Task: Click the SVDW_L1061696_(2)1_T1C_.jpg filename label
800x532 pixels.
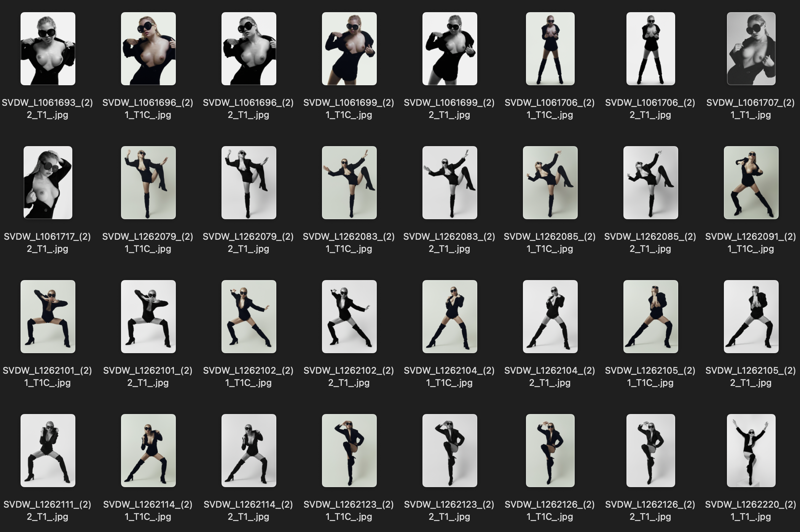Action: pos(148,108)
